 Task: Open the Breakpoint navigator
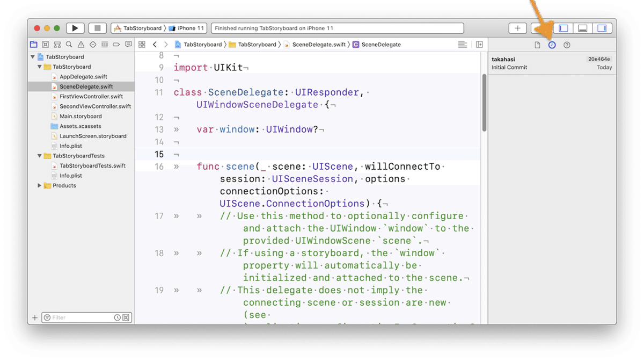116,45
